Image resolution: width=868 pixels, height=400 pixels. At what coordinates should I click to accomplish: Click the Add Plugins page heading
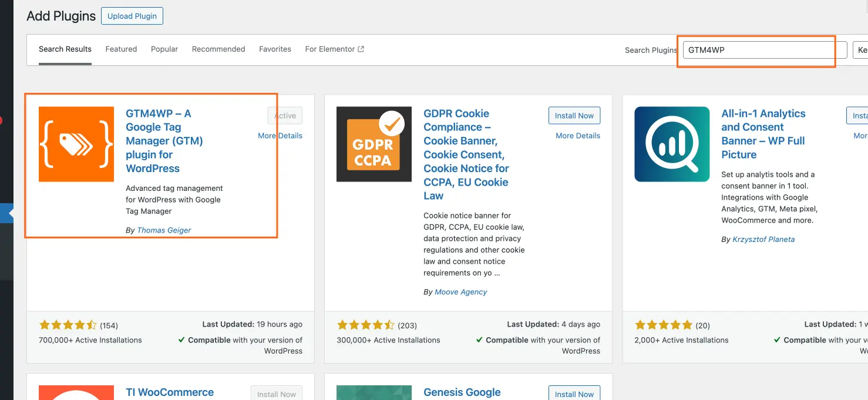coord(61,16)
